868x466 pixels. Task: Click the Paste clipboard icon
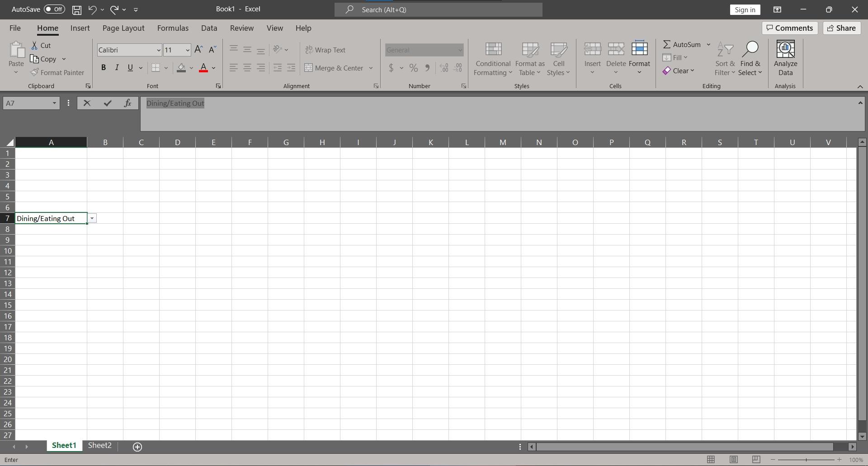click(x=16, y=50)
